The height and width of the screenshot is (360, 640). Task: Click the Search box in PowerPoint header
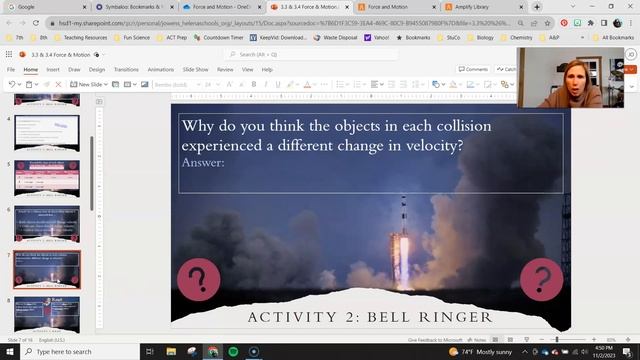pyautogui.click(x=311, y=54)
